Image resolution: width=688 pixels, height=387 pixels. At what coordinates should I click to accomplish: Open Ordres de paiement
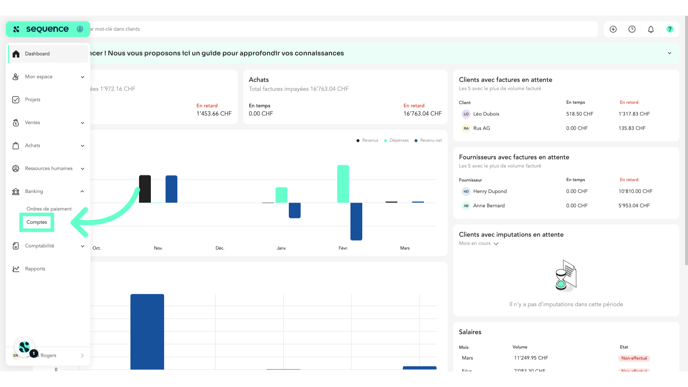(49, 209)
